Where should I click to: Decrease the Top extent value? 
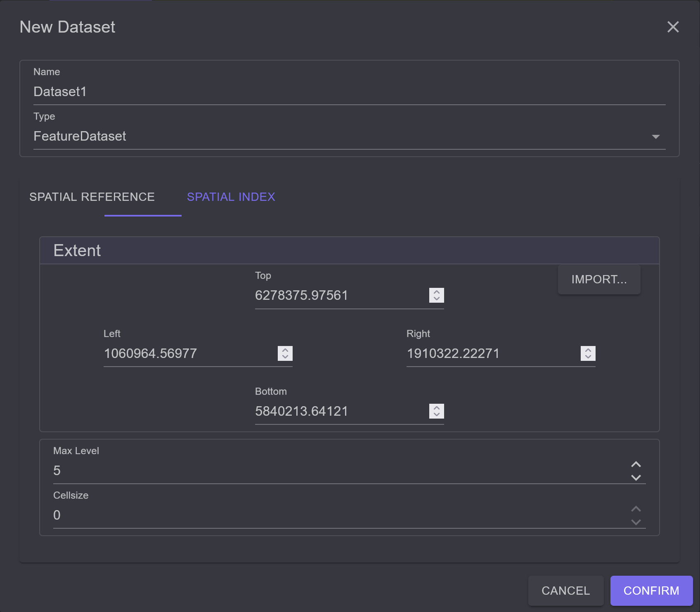click(x=437, y=299)
